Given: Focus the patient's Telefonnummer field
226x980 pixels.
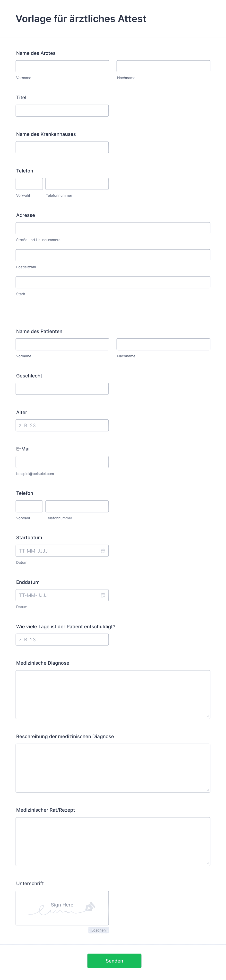Looking at the screenshot, I should pos(77,506).
